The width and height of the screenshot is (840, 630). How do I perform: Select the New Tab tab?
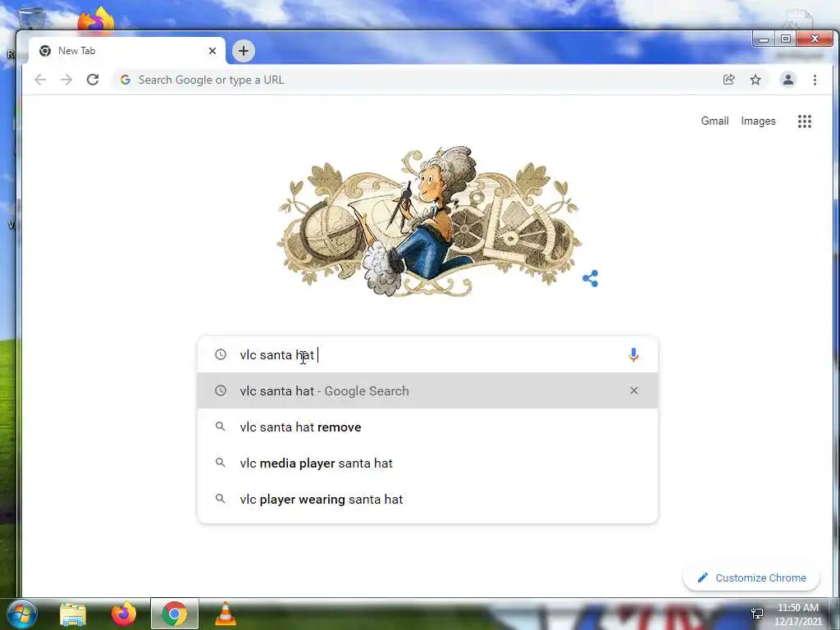127,51
